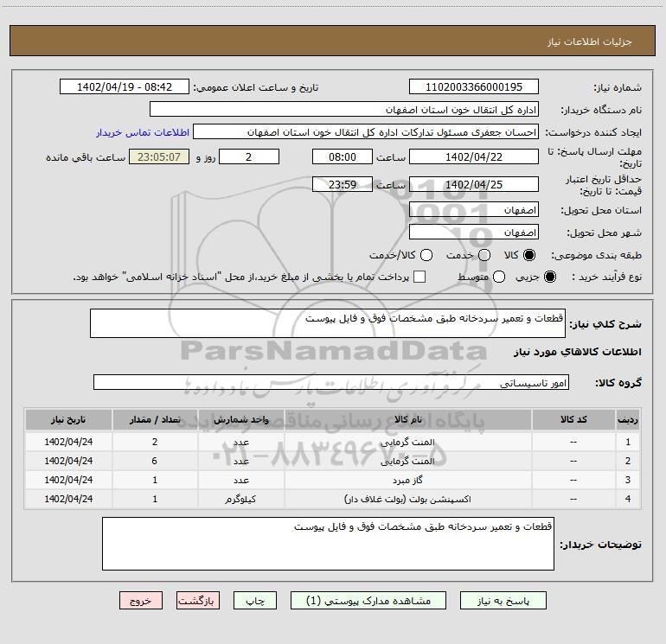This screenshot has width=666, height=644.
Task: Click the remaining time counter 23:05:07
Action: pyautogui.click(x=159, y=156)
